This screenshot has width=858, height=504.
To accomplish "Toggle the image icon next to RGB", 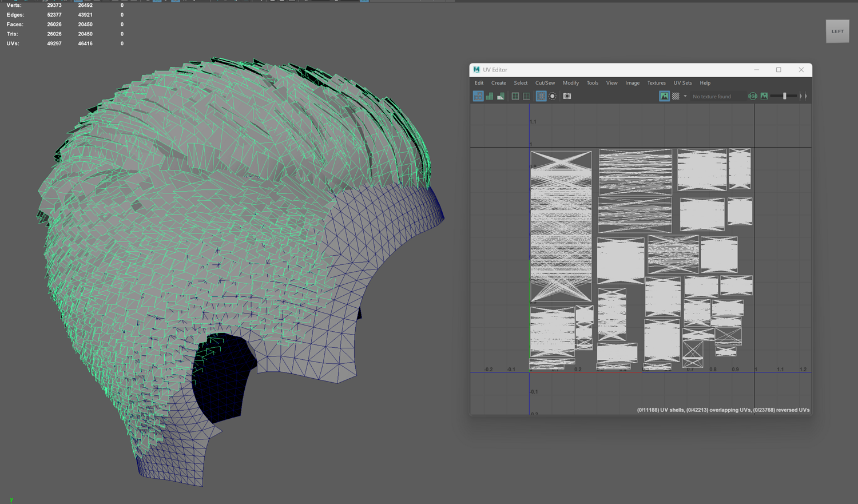I will [764, 96].
